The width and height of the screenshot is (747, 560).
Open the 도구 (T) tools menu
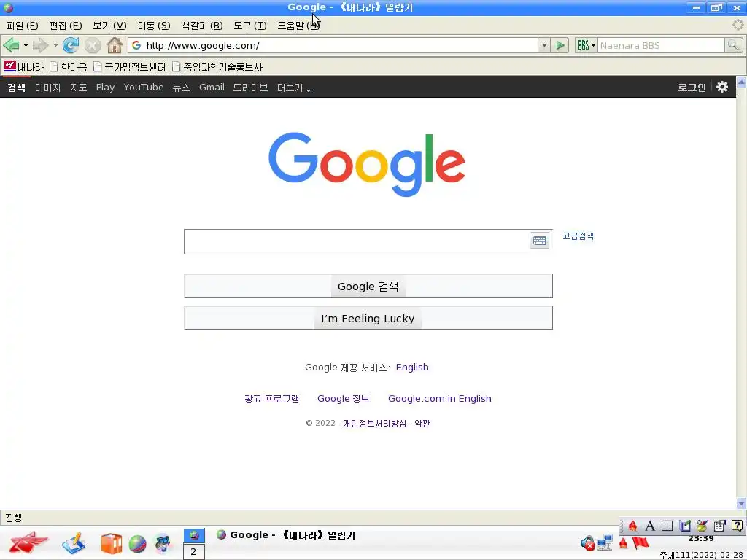(249, 26)
